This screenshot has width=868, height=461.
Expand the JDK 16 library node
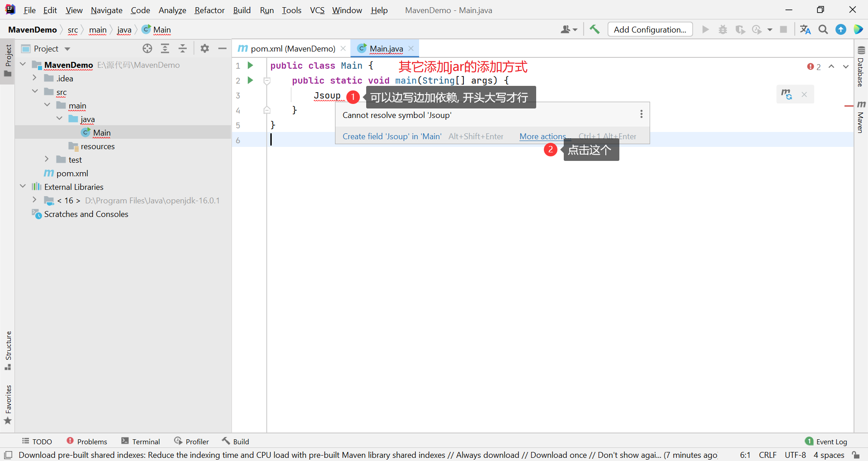pos(34,200)
